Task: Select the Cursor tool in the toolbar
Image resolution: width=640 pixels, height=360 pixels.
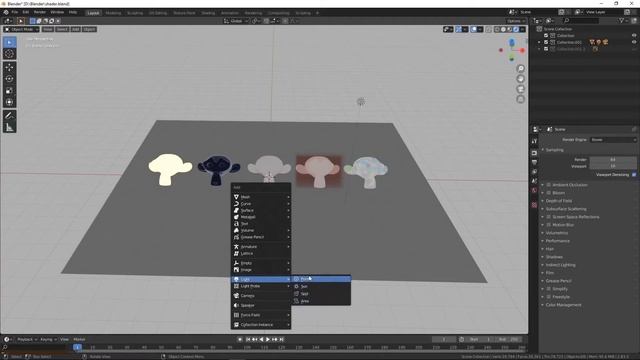Action: [9, 54]
